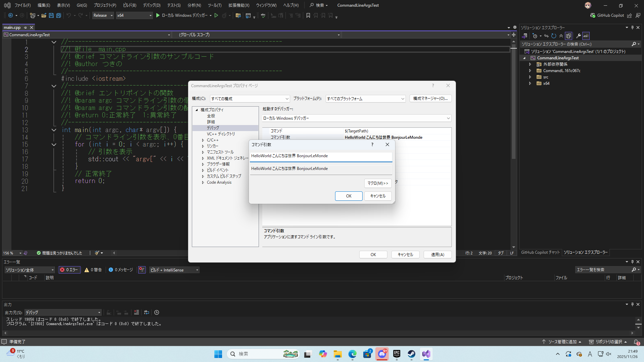Expand the src folder in Solution Explorer
Screen dimensions: 644x362
pyautogui.click(x=530, y=77)
